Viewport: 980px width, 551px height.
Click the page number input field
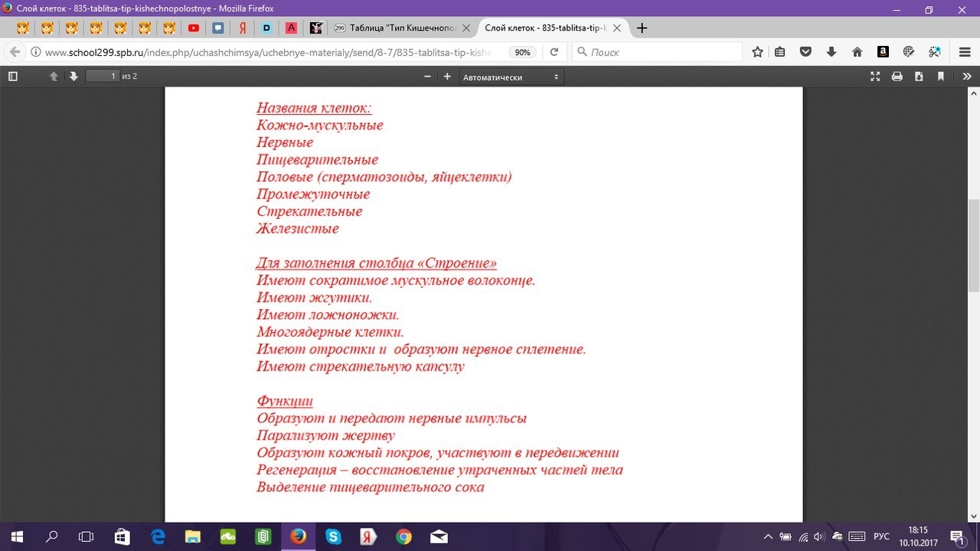[103, 77]
